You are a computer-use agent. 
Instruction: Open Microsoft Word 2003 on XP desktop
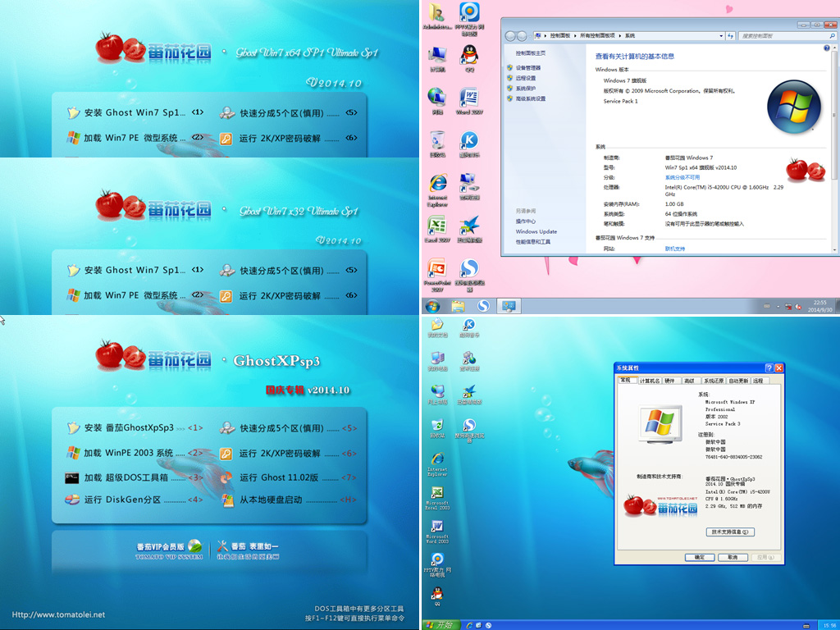click(x=437, y=532)
